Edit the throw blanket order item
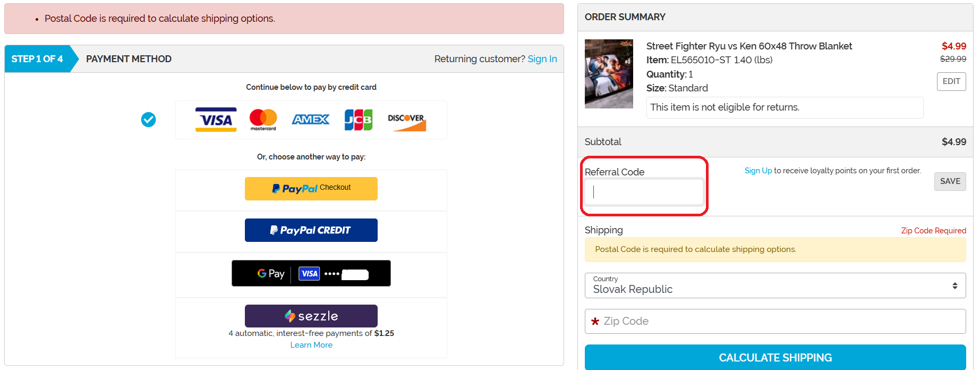This screenshot has width=980, height=370. 951,81
